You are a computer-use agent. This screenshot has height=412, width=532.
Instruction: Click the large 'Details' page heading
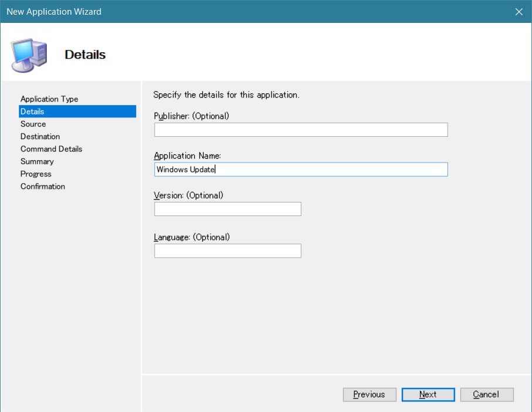click(x=85, y=55)
